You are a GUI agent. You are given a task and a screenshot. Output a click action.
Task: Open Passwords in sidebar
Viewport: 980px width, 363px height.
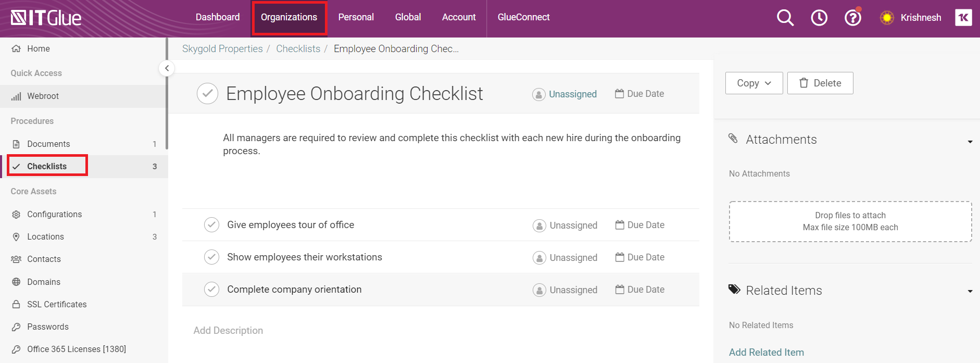pos(48,327)
